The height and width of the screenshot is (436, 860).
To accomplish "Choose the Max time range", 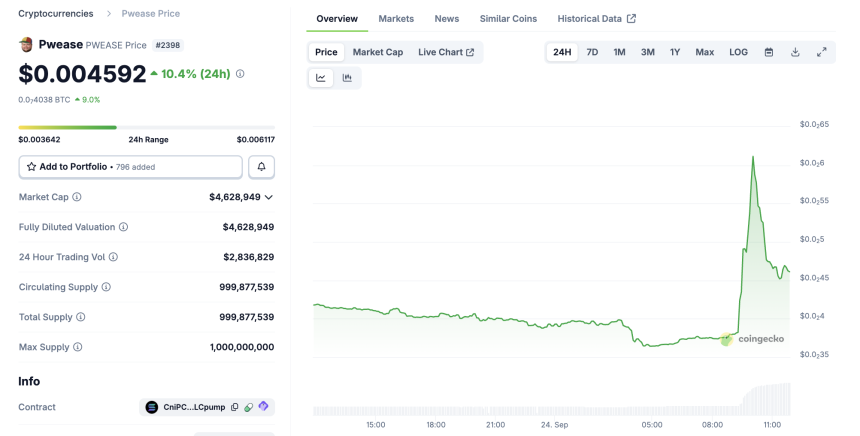I will (x=705, y=52).
